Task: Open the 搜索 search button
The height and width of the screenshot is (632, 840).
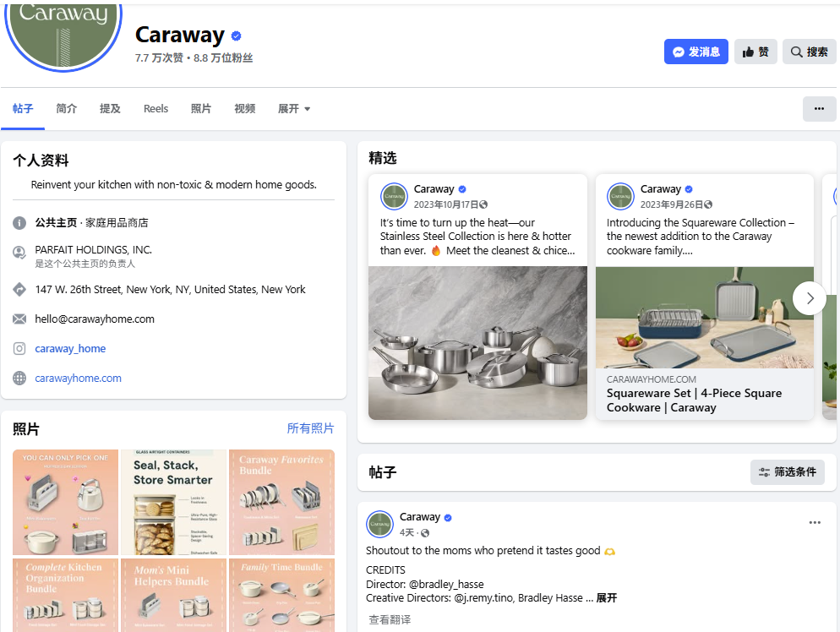Action: (x=809, y=52)
